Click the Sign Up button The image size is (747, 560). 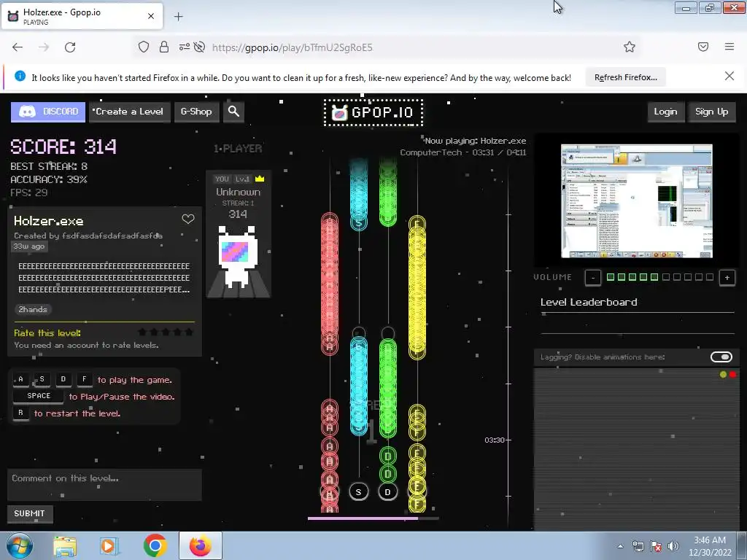711,112
